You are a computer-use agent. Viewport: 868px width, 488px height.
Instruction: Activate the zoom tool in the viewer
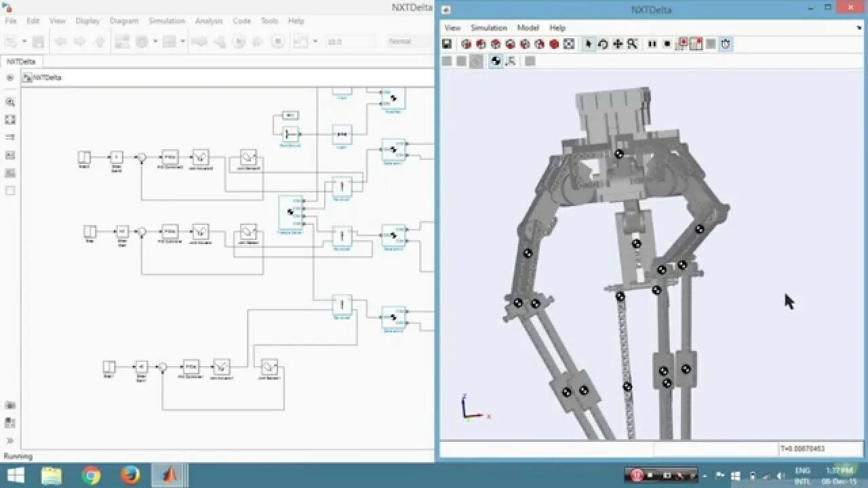(632, 44)
